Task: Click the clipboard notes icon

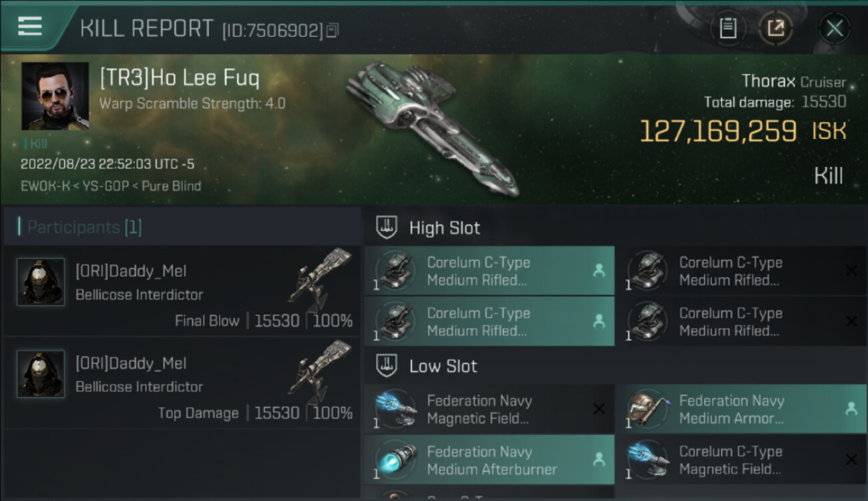Action: click(x=728, y=28)
